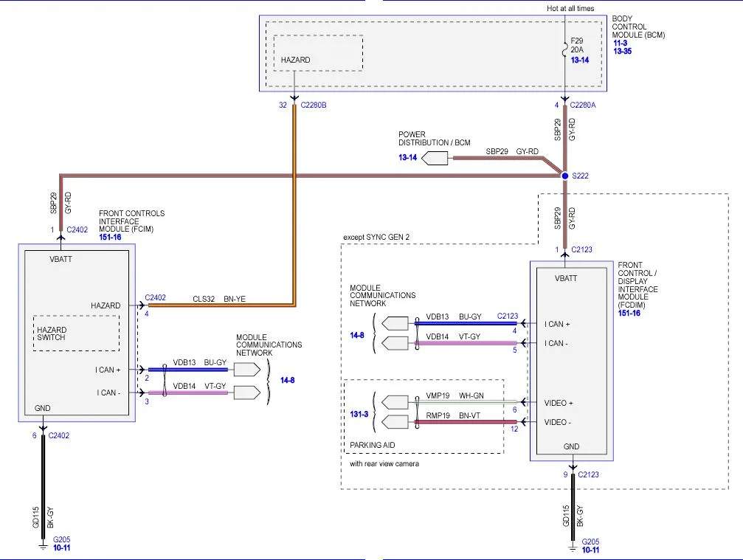743x560 pixels.
Task: Click the HAZARD SWITCH dashed box
Action: click(76, 333)
